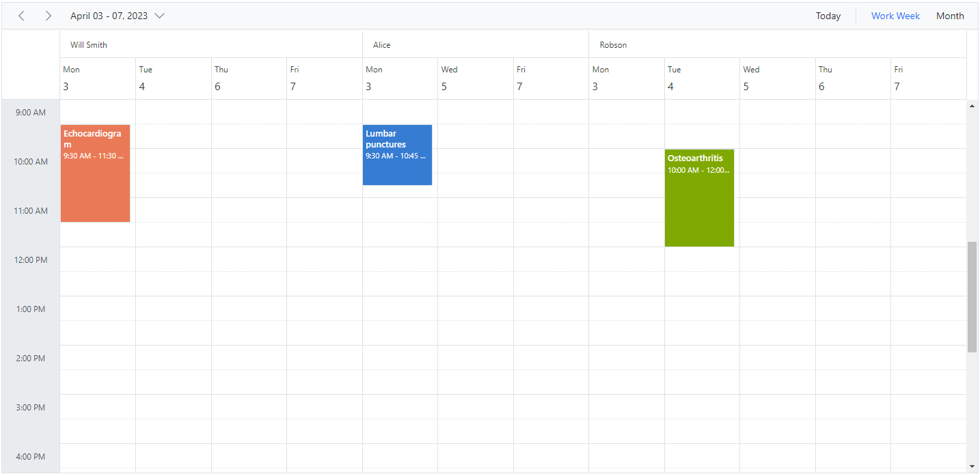Switch to Month view

950,16
